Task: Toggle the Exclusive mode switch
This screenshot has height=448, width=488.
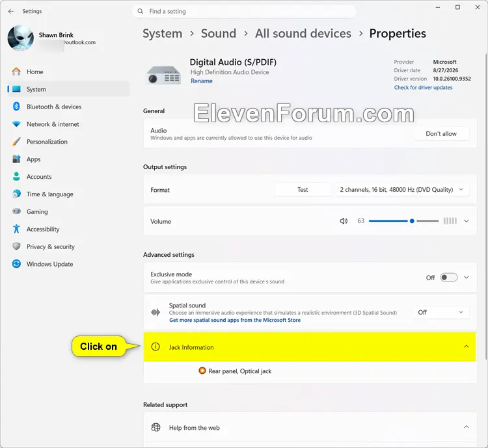Action: pyautogui.click(x=449, y=277)
